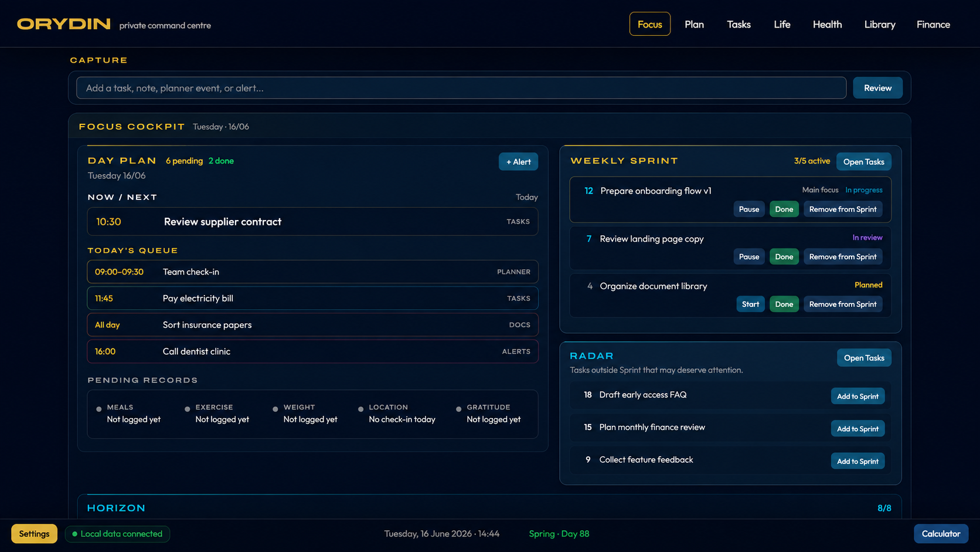The width and height of the screenshot is (980, 552).
Task: Click the 2 done label
Action: click(221, 161)
